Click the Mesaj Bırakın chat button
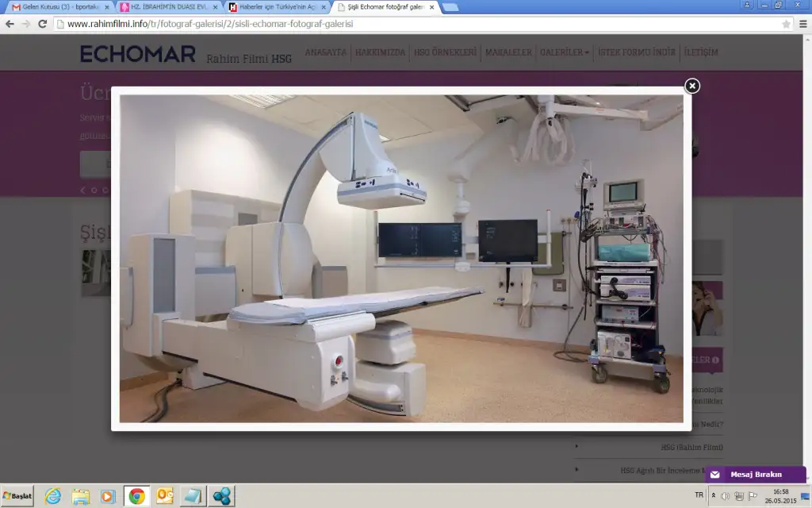 tap(755, 475)
